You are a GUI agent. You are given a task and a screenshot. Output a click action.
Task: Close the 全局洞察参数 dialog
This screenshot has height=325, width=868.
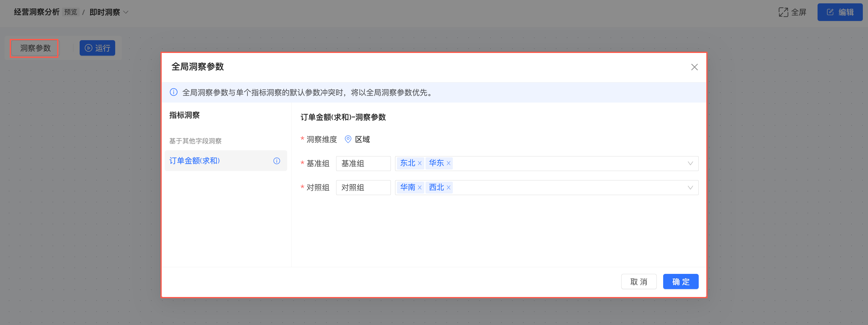coord(694,67)
